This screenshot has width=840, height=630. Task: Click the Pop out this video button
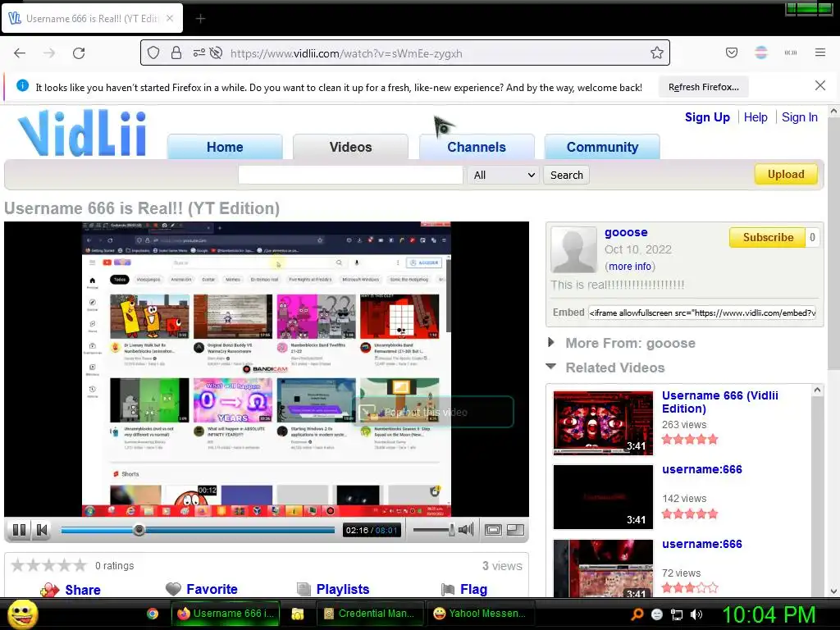(433, 412)
